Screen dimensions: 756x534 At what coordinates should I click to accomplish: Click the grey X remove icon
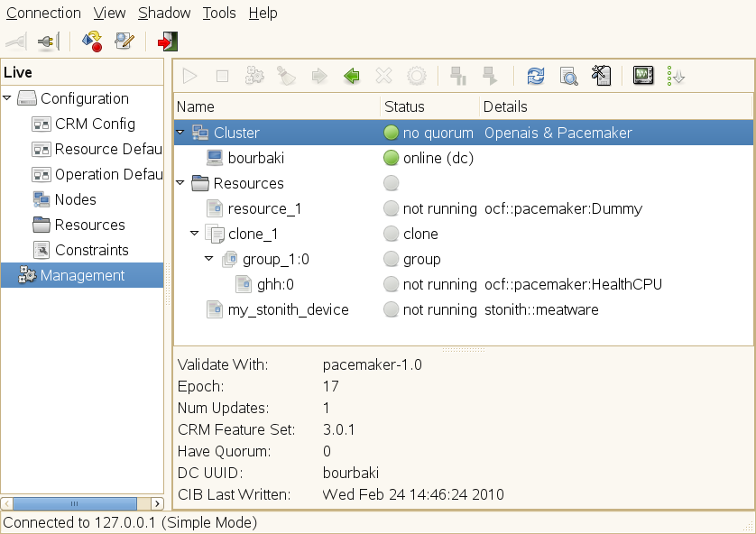(383, 76)
